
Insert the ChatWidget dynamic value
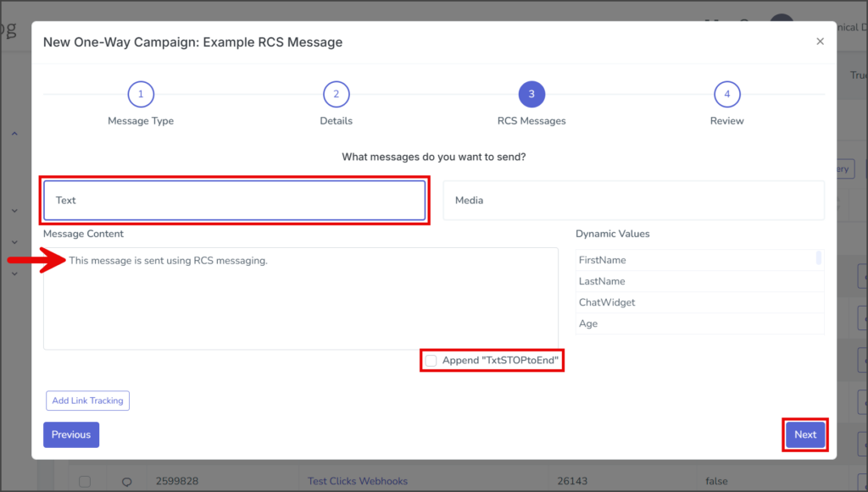coord(699,302)
